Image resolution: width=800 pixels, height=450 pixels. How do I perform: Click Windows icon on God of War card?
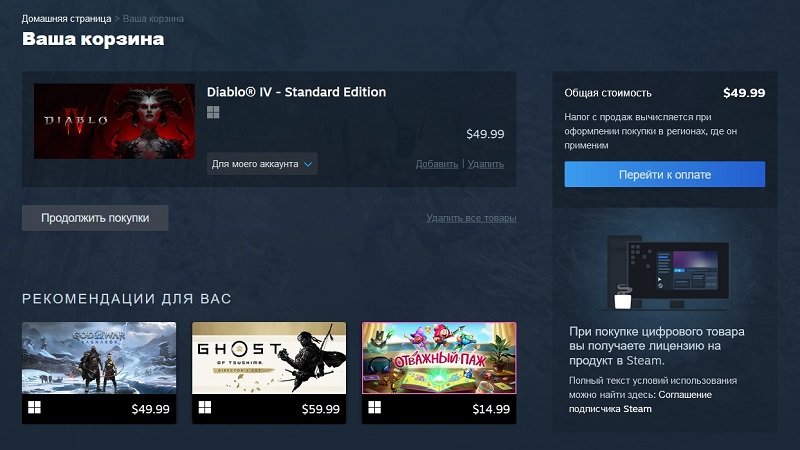(x=35, y=408)
